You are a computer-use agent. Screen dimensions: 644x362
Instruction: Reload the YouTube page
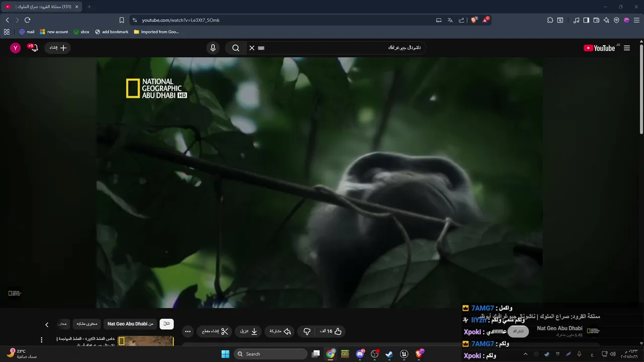point(27,20)
